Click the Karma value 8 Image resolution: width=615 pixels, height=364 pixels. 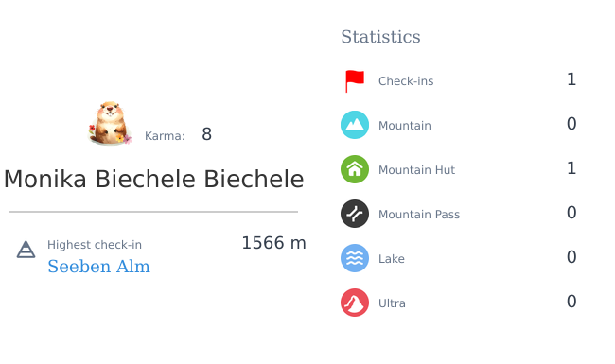(206, 134)
